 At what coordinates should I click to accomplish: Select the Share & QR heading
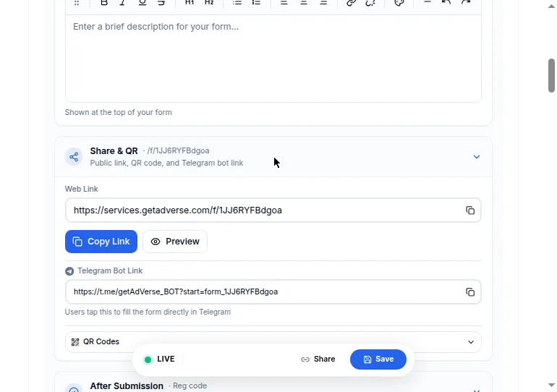click(114, 151)
